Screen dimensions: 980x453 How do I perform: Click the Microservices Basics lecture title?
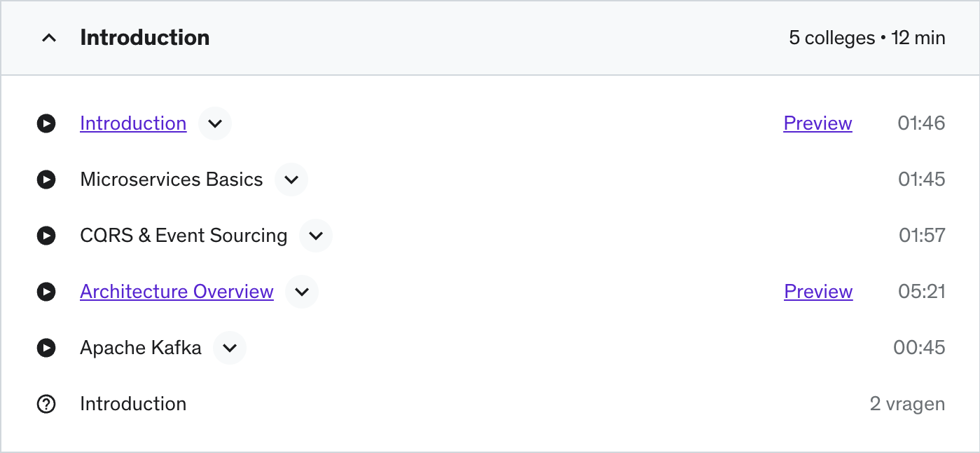click(x=172, y=180)
